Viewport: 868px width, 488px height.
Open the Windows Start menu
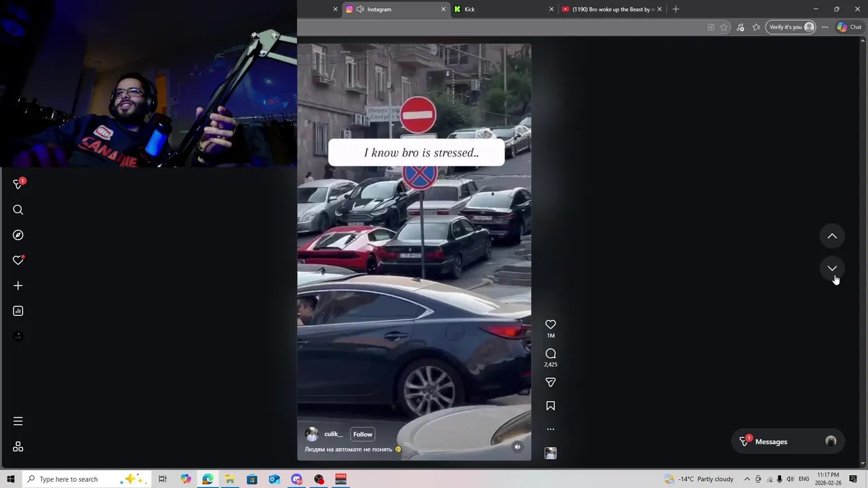coord(10,479)
